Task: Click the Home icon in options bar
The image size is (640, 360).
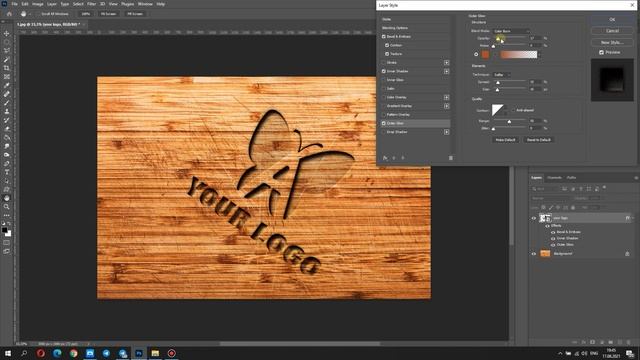Action: click(x=9, y=14)
